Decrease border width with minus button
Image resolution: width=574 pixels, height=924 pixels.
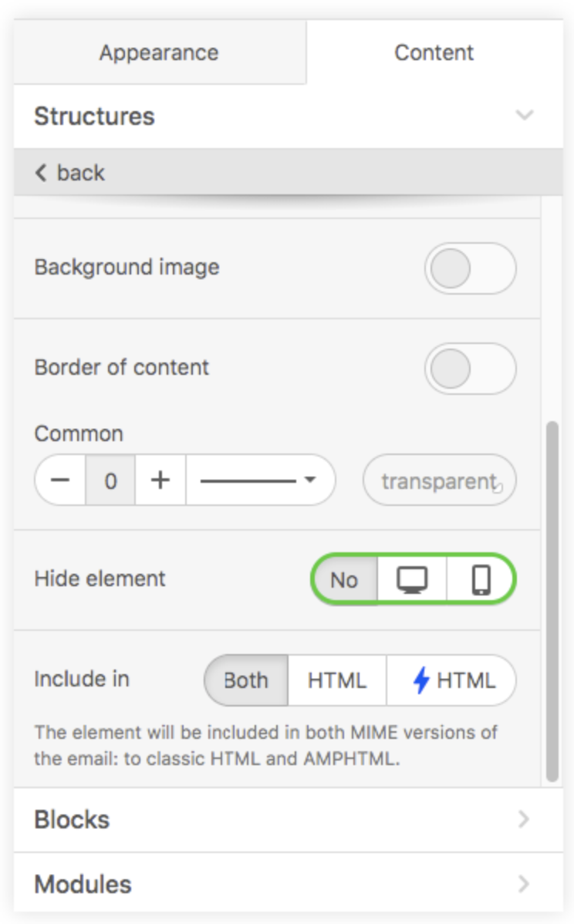click(60, 480)
